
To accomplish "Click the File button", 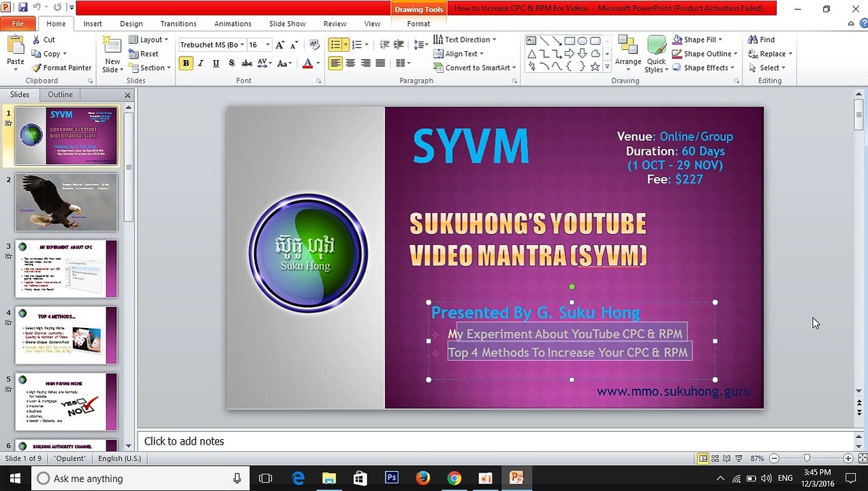I will (x=18, y=23).
